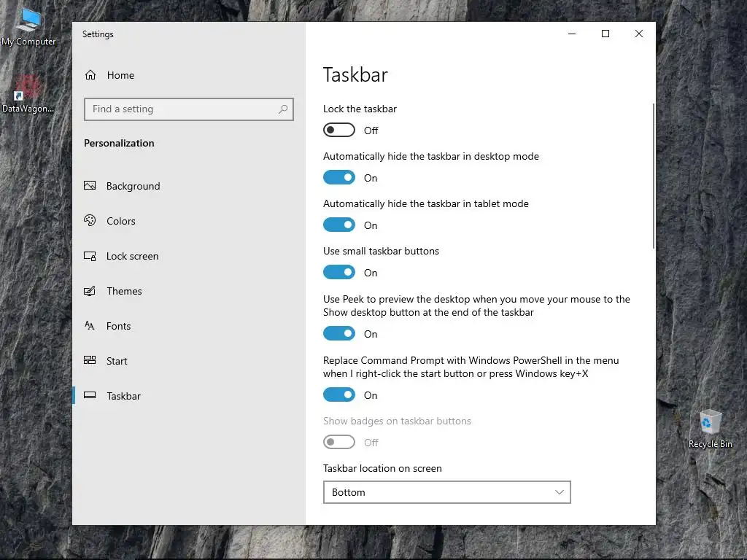Click the Background picture icon
Viewport: 747px width, 560px height.
(90, 186)
